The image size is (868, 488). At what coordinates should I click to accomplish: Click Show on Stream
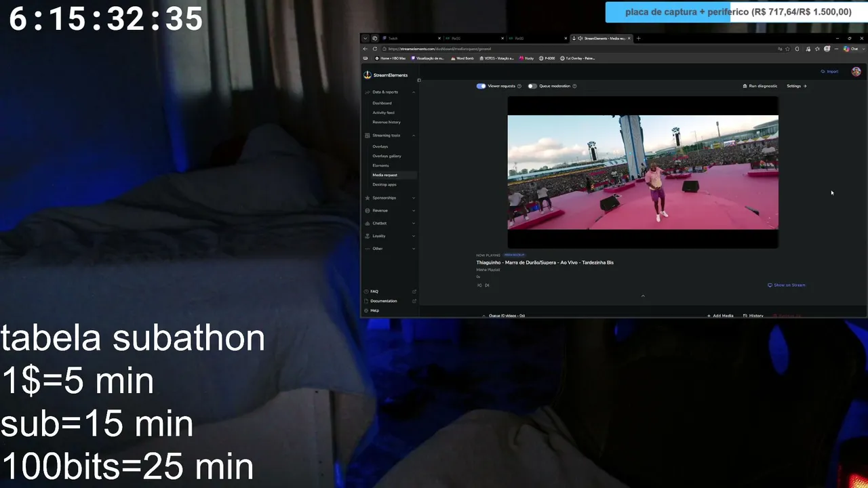point(787,285)
